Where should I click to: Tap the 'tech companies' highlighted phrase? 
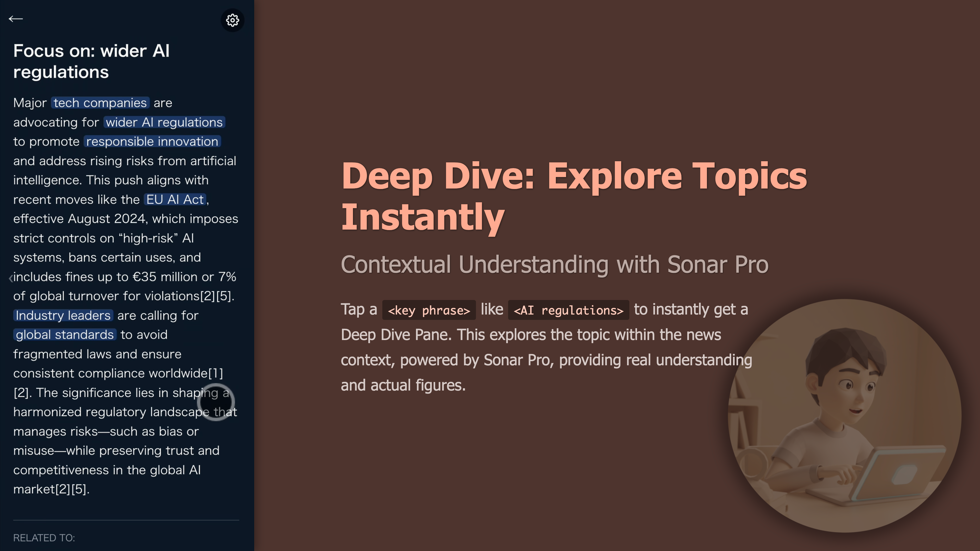tap(100, 103)
